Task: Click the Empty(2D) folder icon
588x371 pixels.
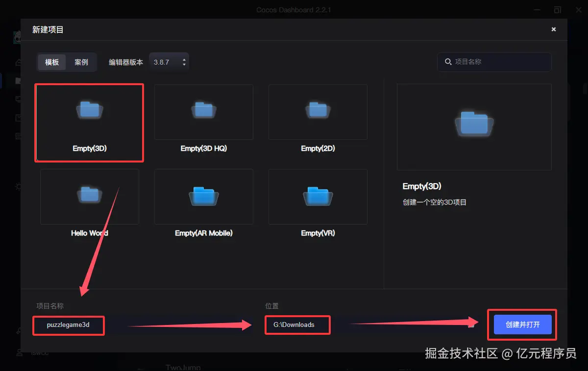Action: coord(318,110)
